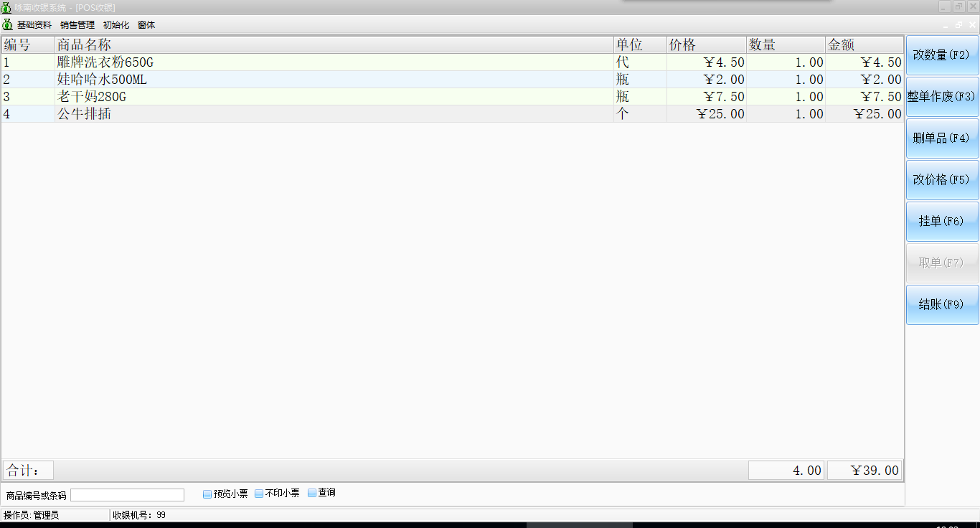Viewport: 980px width, 528px height.
Task: Open the 窗体 menu
Action: (x=146, y=25)
